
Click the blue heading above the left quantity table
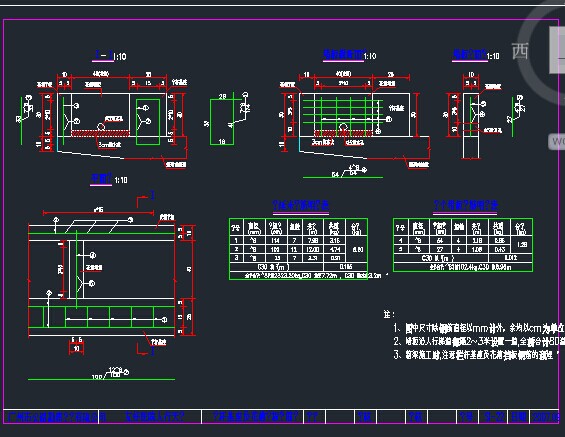point(301,205)
